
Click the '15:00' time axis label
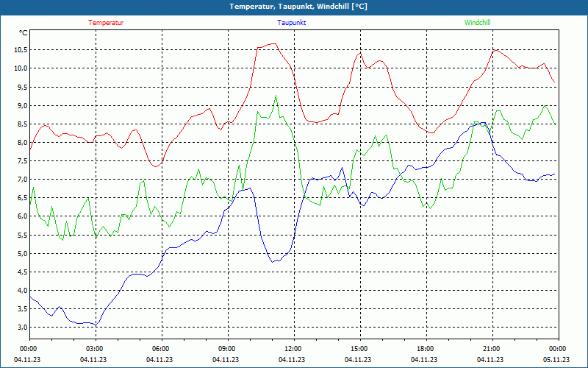[x=359, y=349]
